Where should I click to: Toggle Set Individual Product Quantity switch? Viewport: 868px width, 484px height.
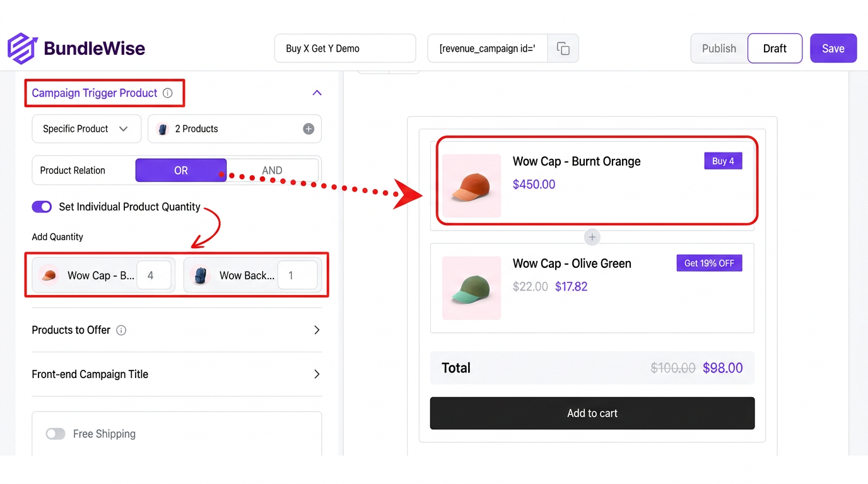(42, 207)
